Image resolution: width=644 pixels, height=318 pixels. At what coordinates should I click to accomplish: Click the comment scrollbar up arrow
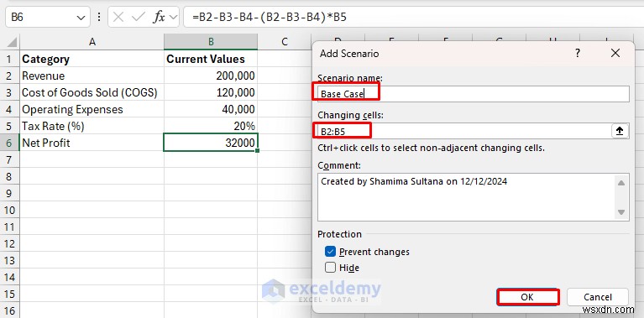[x=621, y=183]
